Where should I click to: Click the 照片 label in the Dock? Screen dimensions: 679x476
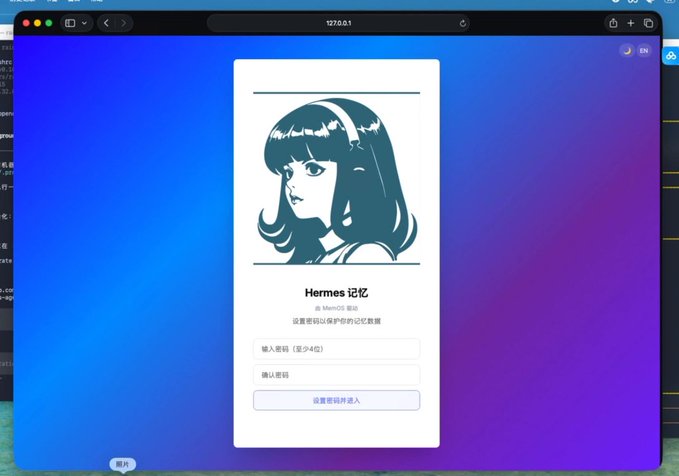(x=123, y=464)
